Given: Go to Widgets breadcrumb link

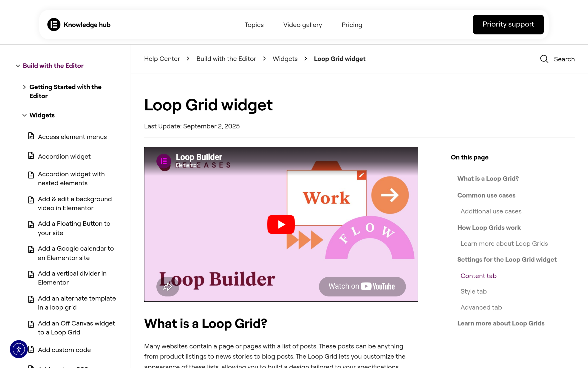Looking at the screenshot, I should click(x=285, y=59).
